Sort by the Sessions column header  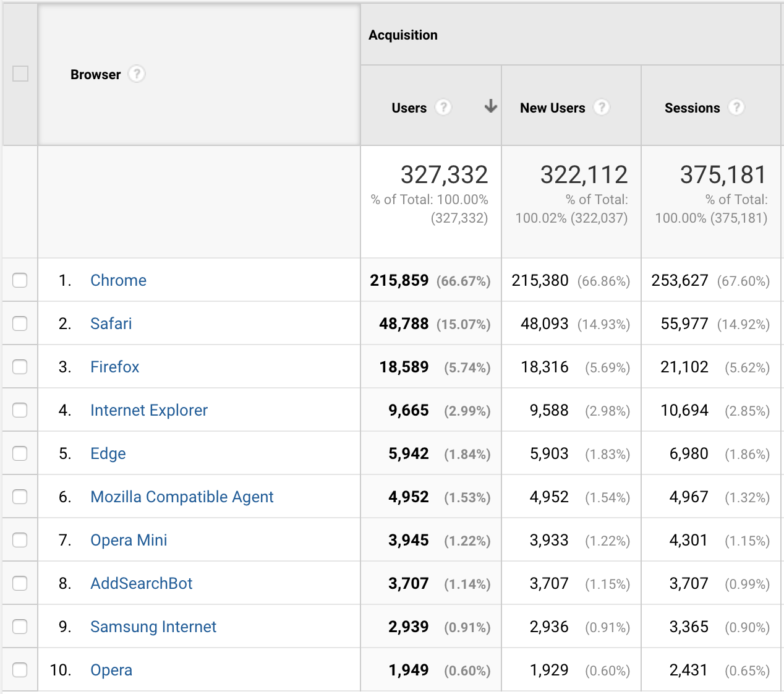(692, 108)
